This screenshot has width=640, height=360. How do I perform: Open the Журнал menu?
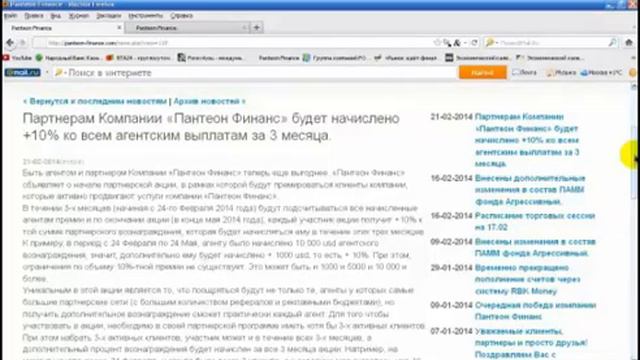(x=78, y=16)
